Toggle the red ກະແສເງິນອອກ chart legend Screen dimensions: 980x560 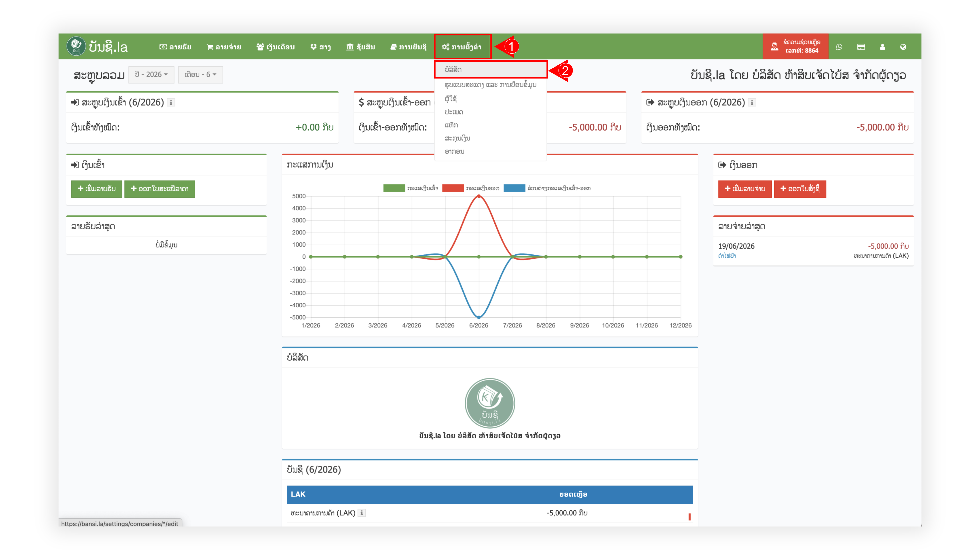[x=471, y=188]
